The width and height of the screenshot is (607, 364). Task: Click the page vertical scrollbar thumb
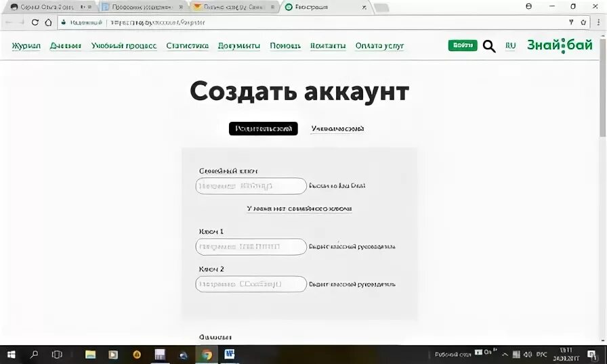(x=603, y=87)
